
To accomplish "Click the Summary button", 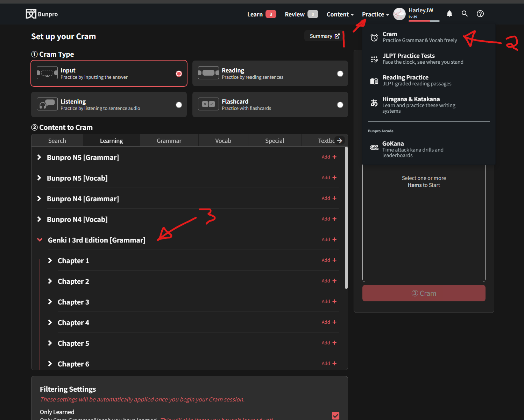I will tap(324, 36).
